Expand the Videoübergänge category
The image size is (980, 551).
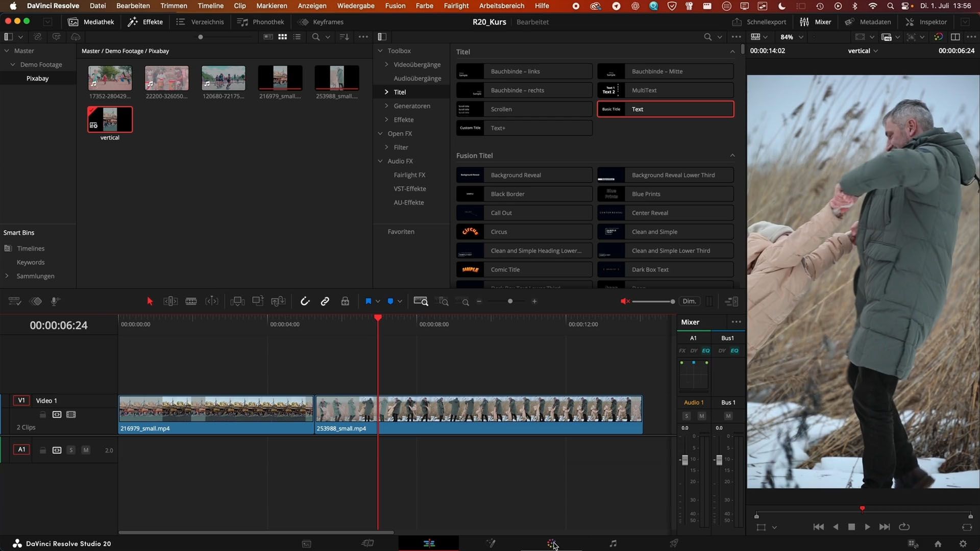tap(386, 65)
